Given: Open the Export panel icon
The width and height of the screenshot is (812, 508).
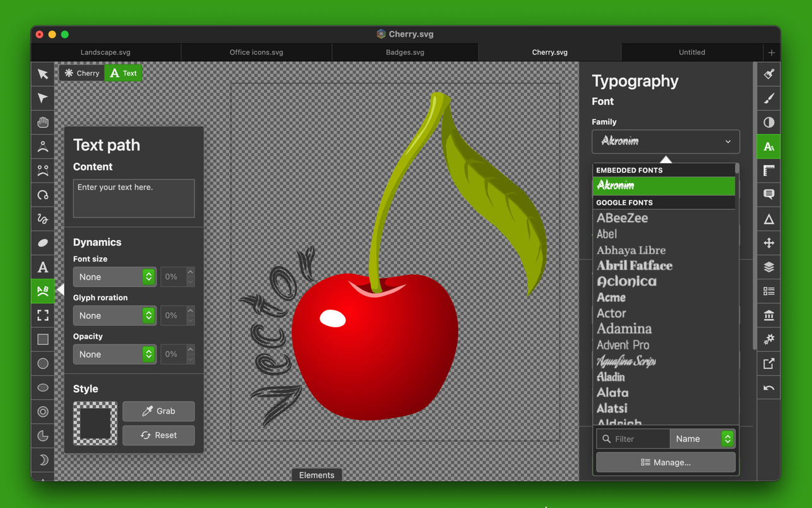Looking at the screenshot, I should [768, 364].
